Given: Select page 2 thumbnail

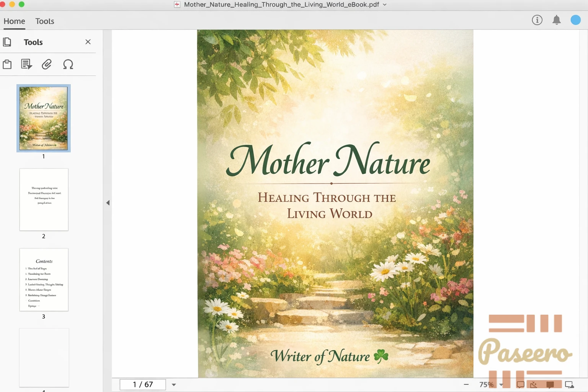Looking at the screenshot, I should coord(44,199).
